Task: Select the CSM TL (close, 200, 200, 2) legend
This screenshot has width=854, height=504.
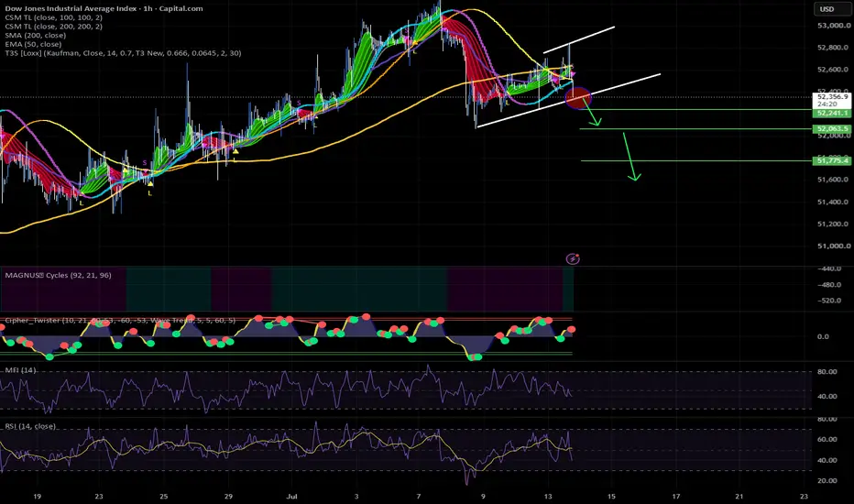Action: click(53, 27)
